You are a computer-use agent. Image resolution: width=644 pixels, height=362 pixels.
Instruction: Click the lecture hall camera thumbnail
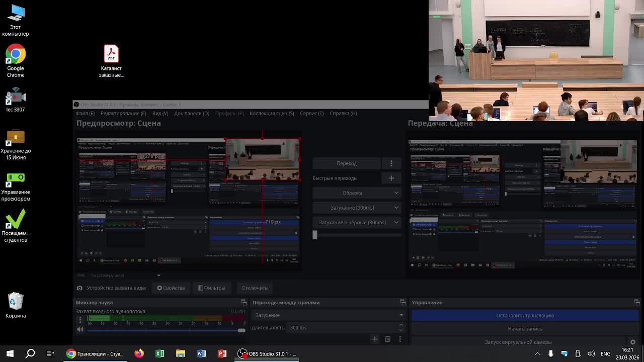536,60
